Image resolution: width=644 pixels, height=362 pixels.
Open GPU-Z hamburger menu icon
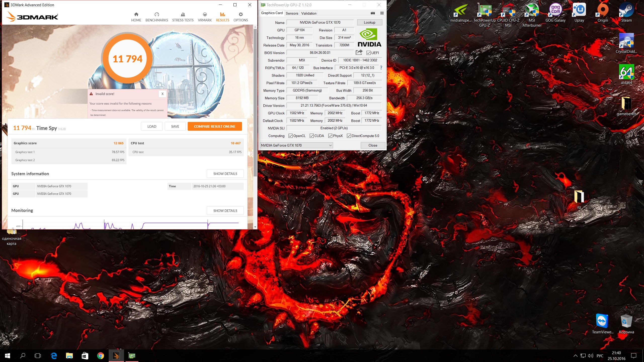pyautogui.click(x=382, y=13)
